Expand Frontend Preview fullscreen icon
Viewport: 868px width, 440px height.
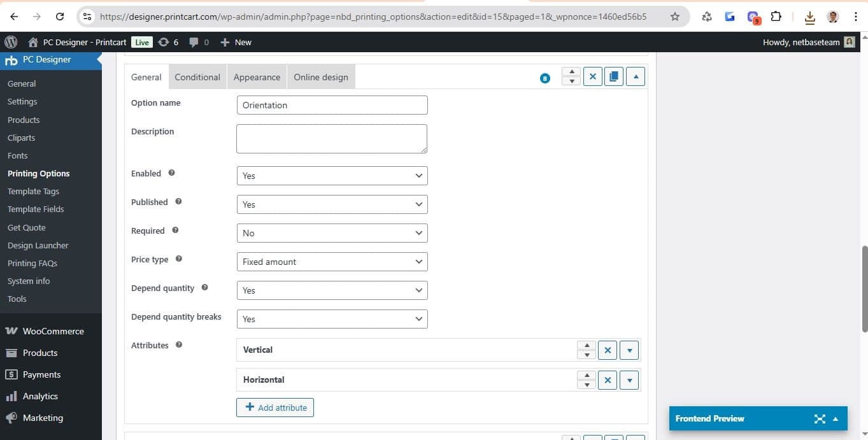pyautogui.click(x=820, y=418)
